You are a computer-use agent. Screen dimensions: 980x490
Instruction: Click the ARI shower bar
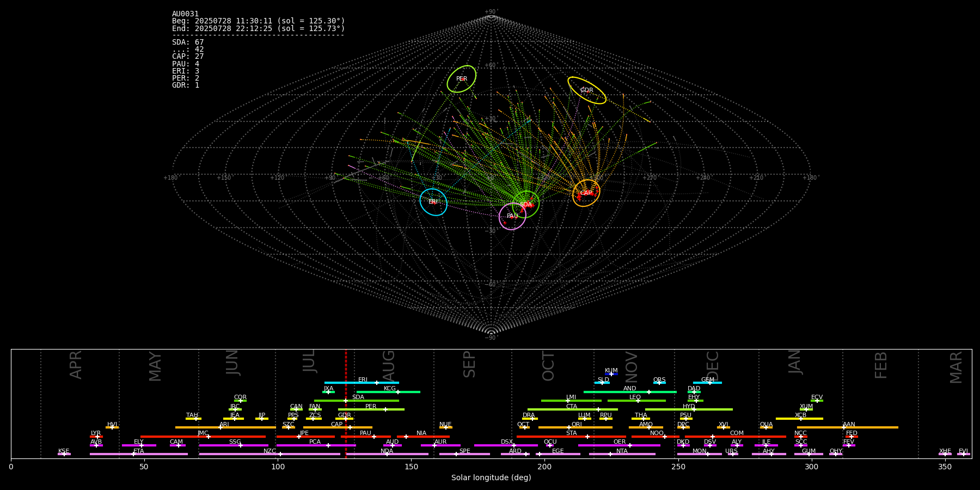tap(225, 427)
